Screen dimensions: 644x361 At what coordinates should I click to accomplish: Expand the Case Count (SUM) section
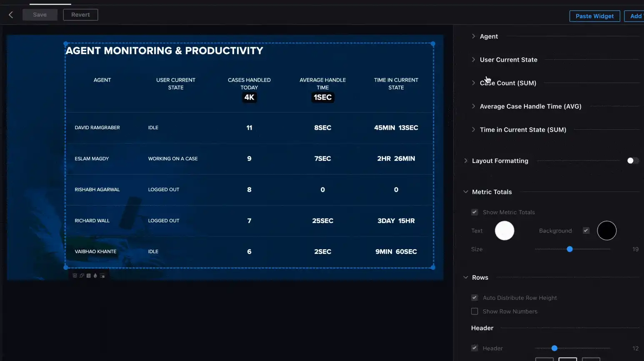click(x=474, y=83)
